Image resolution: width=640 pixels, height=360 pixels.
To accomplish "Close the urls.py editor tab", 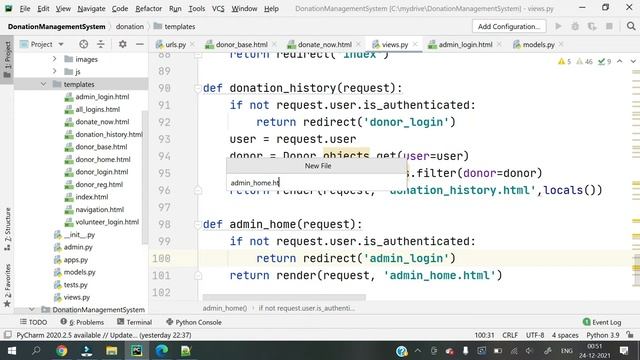I will 192,44.
